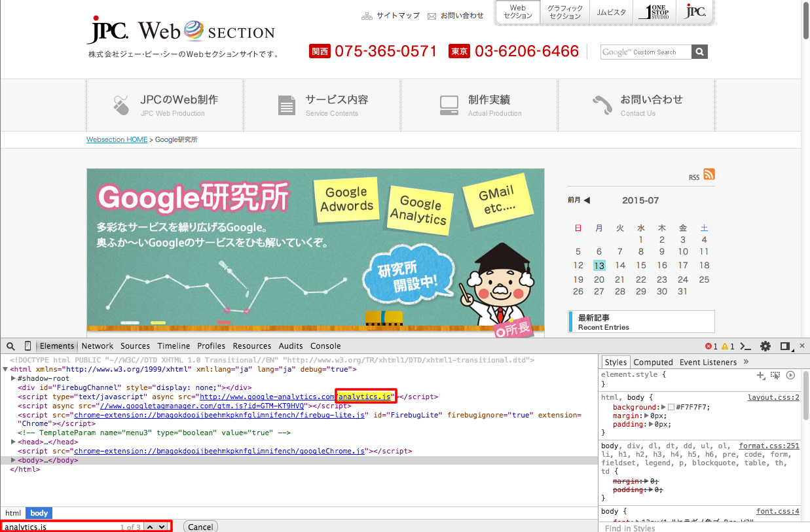The image size is (810, 532).
Task: Toggle device mode phone icon in DevTools
Action: tap(28, 346)
